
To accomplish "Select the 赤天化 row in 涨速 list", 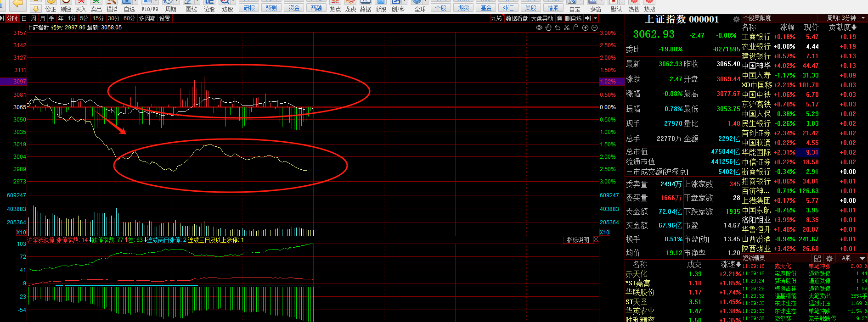I will [x=683, y=274].
